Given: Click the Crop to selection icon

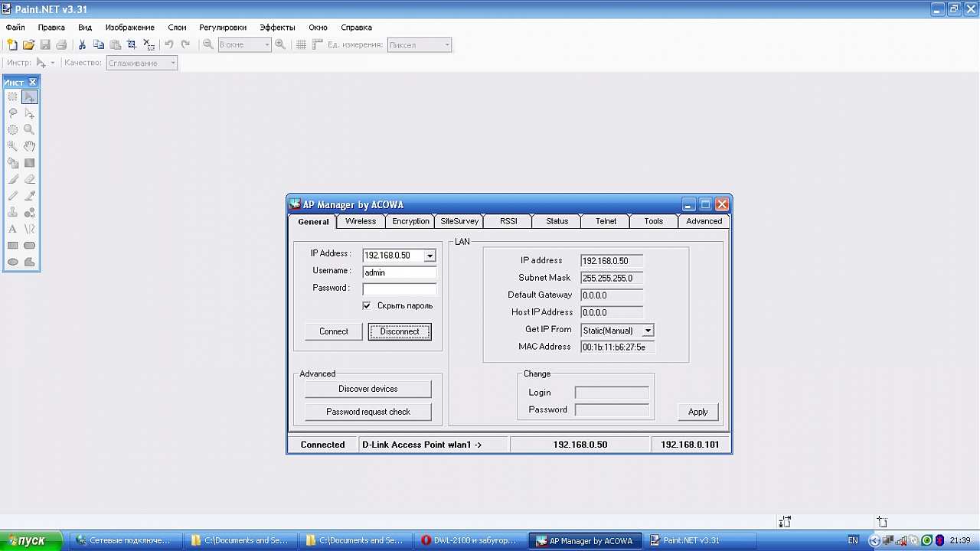Looking at the screenshot, I should 132,45.
